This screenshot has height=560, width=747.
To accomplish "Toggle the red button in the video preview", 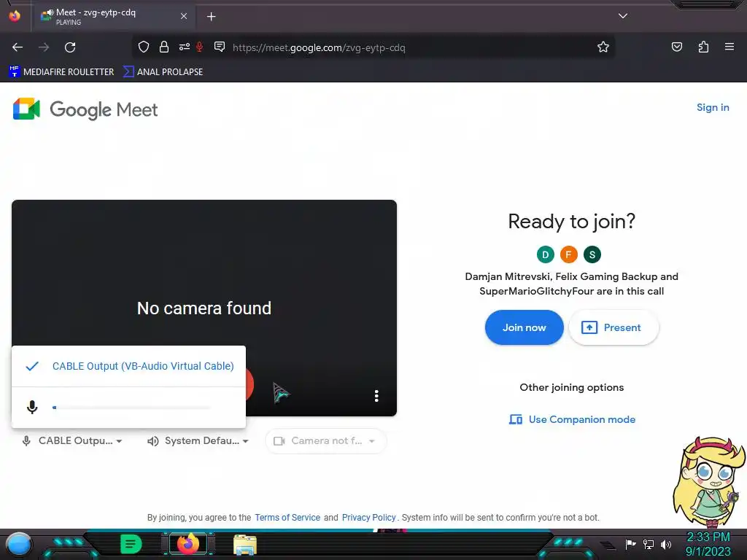I will click(249, 384).
